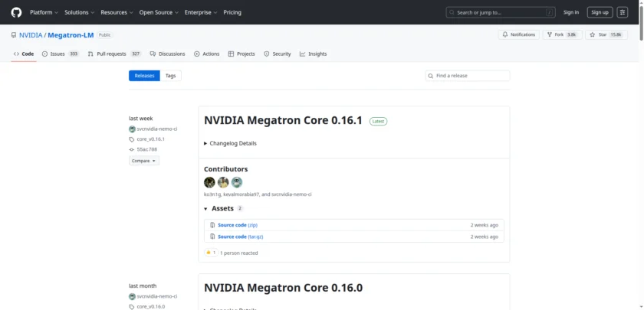The width and height of the screenshot is (644, 310).
Task: Click the Assets count badge 2
Action: (240, 208)
